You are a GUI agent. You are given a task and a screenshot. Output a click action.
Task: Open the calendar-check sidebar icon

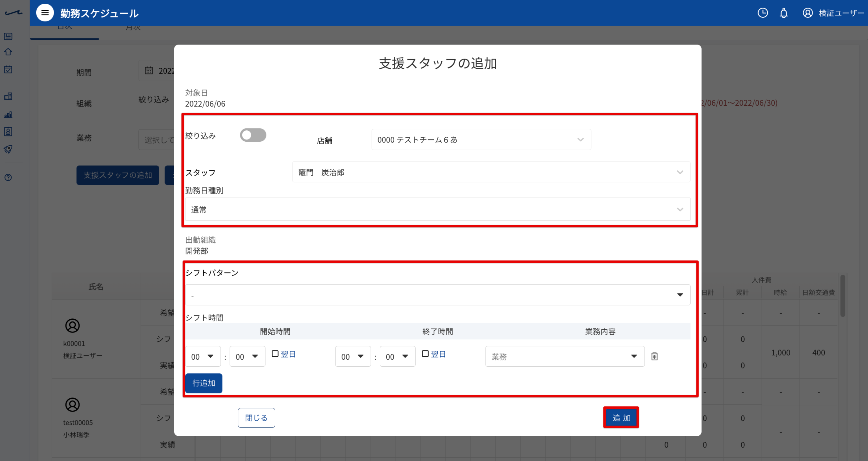pos(8,69)
